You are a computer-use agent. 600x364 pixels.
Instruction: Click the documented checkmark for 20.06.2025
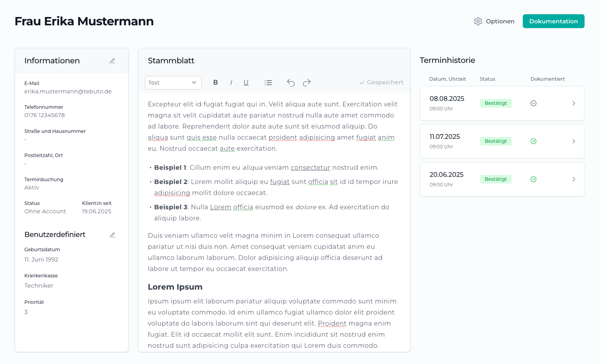click(x=534, y=179)
